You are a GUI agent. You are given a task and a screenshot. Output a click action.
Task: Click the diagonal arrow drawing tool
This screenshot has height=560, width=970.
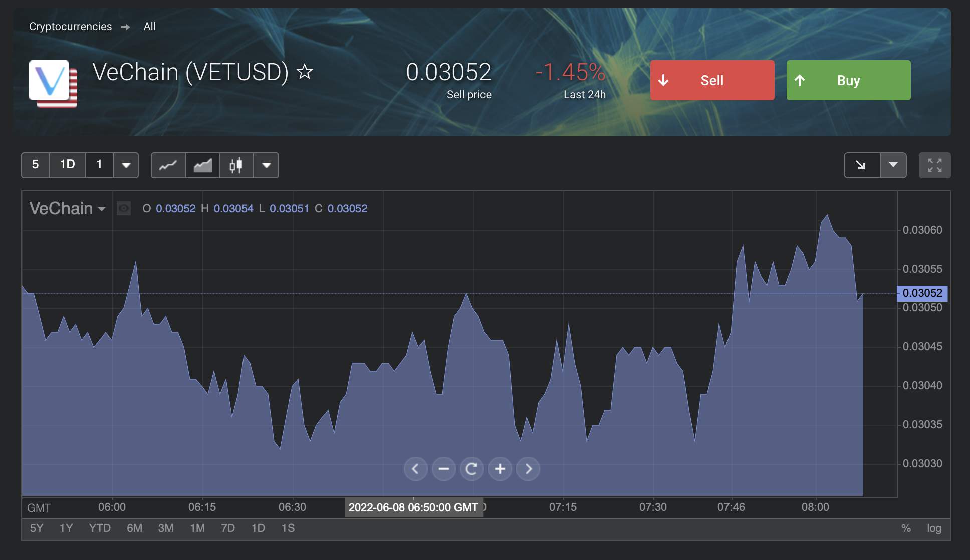pos(862,165)
